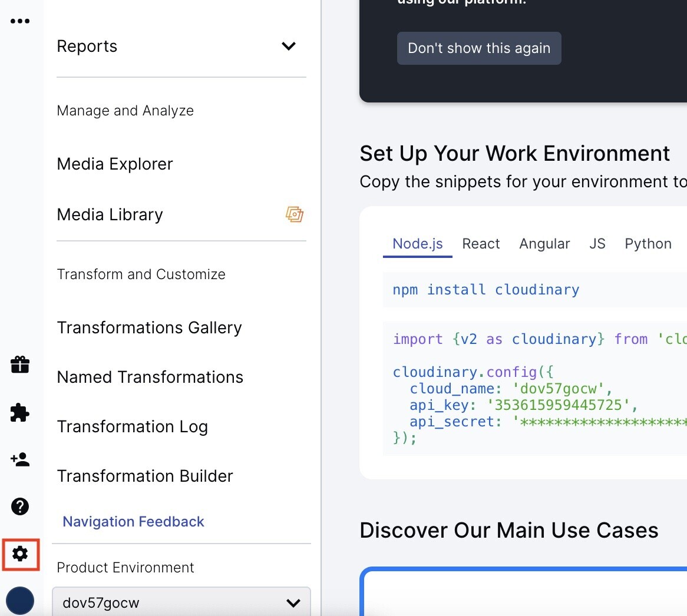Screen dimensions: 687x616
Task: Click the Navigation Feedback link
Action: (x=133, y=521)
